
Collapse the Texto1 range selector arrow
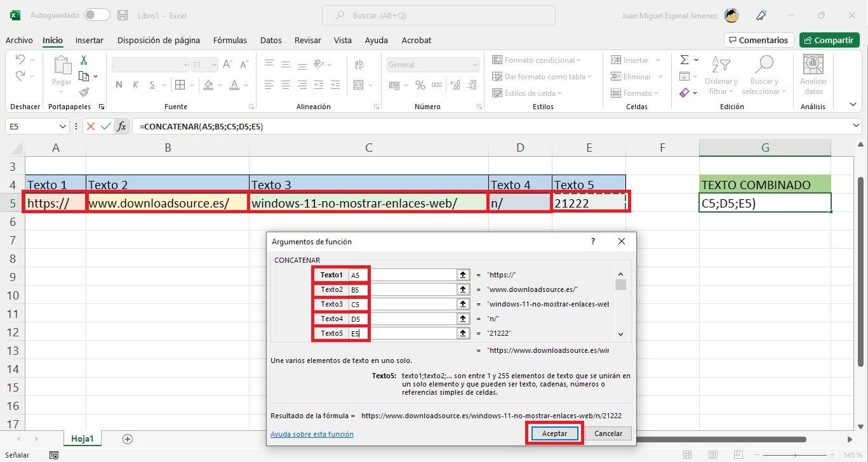pos(462,275)
